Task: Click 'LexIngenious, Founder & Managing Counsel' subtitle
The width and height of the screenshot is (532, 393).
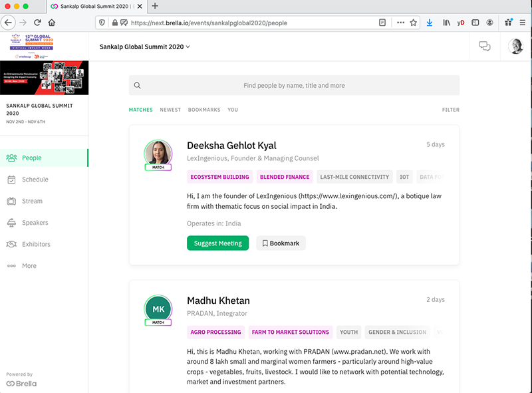Action: 253,158
